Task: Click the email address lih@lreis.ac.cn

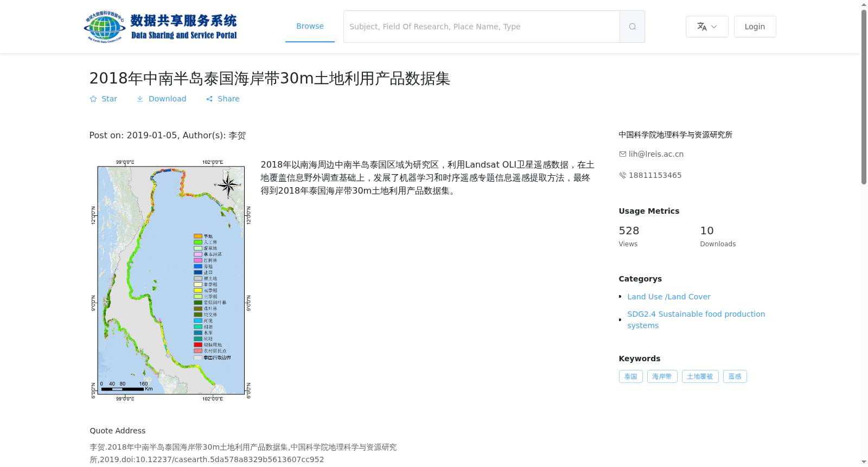Action: [656, 154]
